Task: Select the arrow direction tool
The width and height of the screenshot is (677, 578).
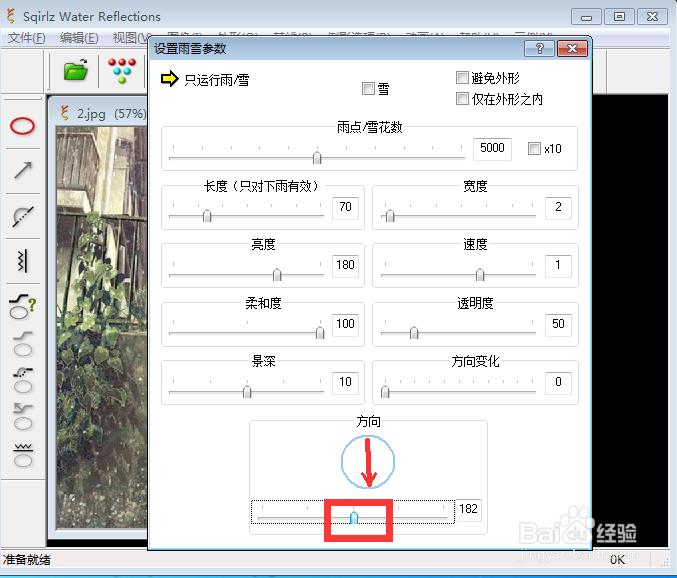Action: pos(23,171)
